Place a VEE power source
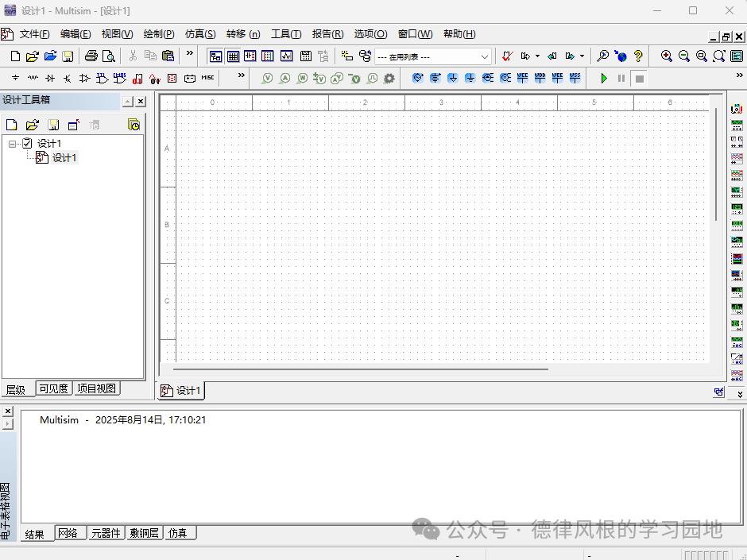Image resolution: width=747 pixels, height=560 pixels. [557, 78]
